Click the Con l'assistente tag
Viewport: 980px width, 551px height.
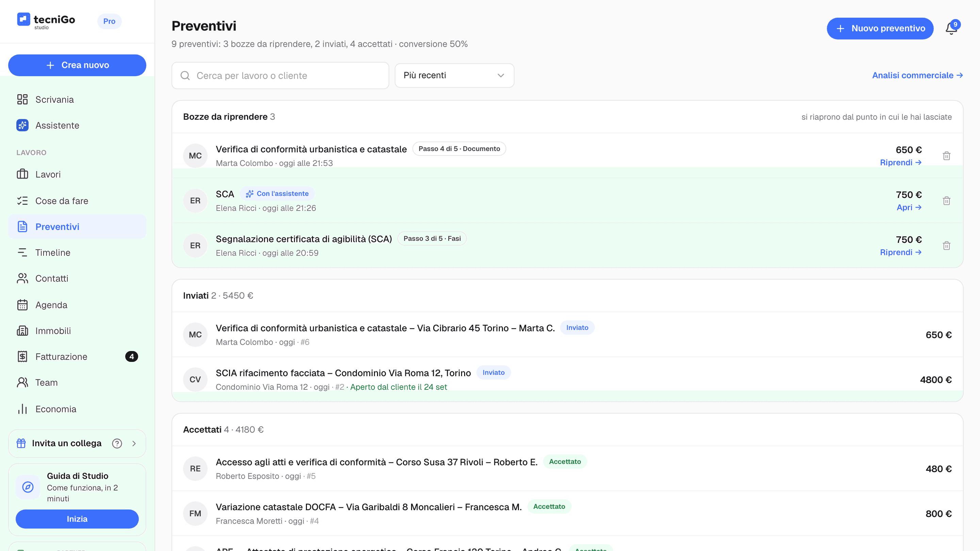[x=277, y=194]
